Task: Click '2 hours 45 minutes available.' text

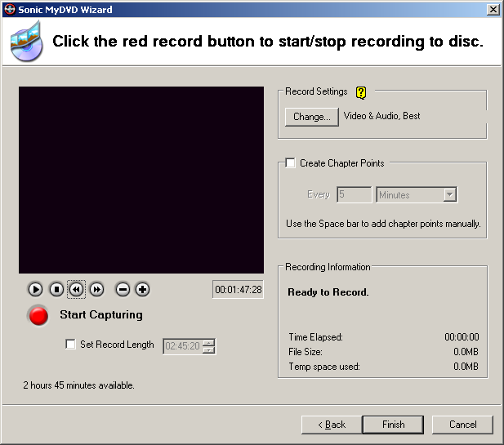Action: (x=78, y=385)
